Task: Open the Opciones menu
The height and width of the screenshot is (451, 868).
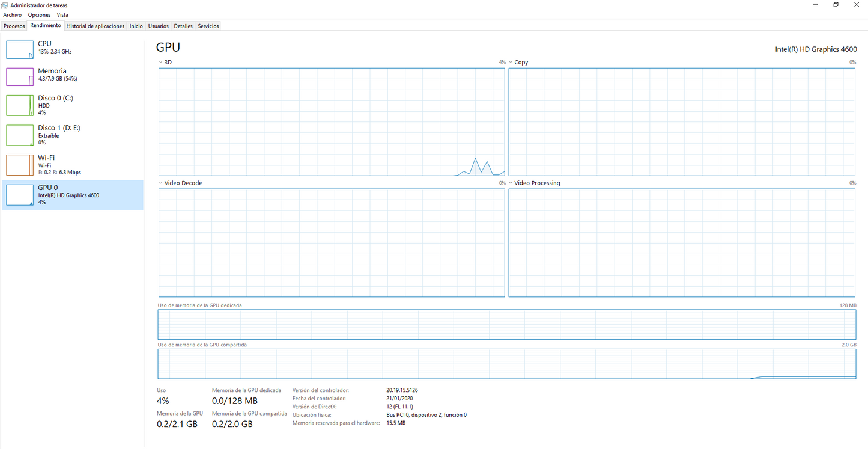Action: click(x=39, y=15)
